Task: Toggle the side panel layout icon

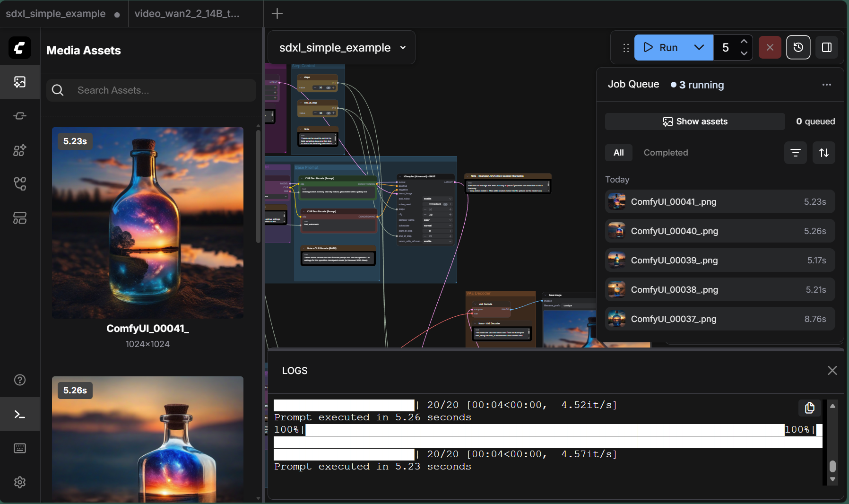Action: pyautogui.click(x=827, y=47)
